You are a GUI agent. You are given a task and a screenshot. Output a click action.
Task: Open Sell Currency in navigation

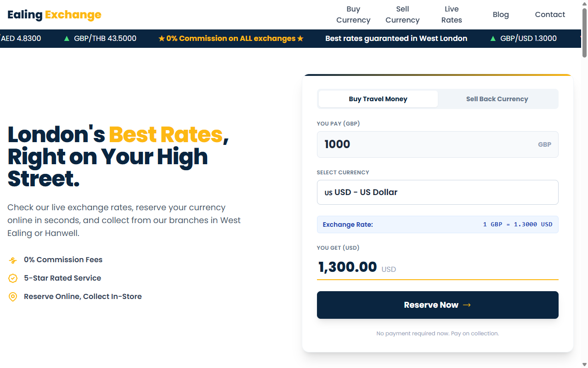402,15
